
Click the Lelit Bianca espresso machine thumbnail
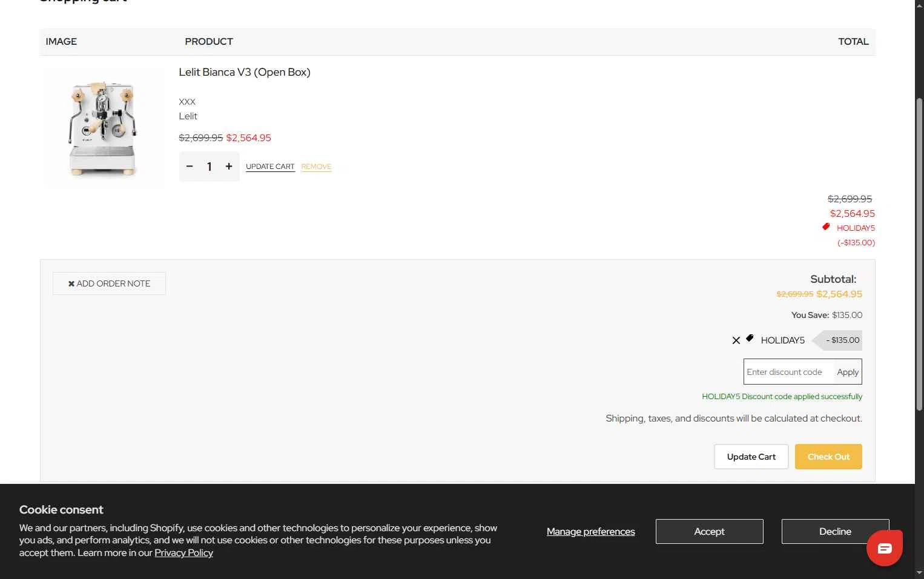point(104,128)
